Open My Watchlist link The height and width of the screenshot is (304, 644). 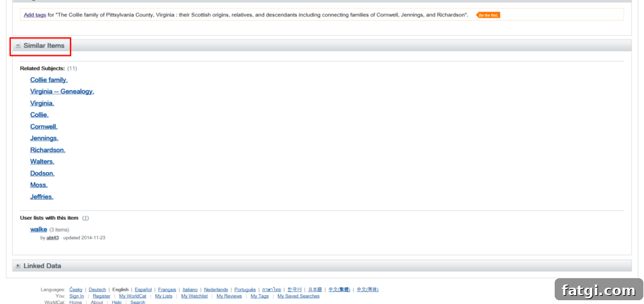pos(194,296)
